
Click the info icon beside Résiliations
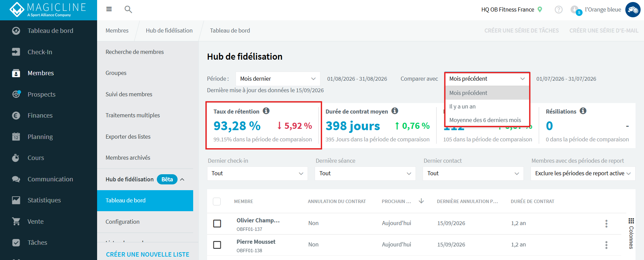coord(583,111)
